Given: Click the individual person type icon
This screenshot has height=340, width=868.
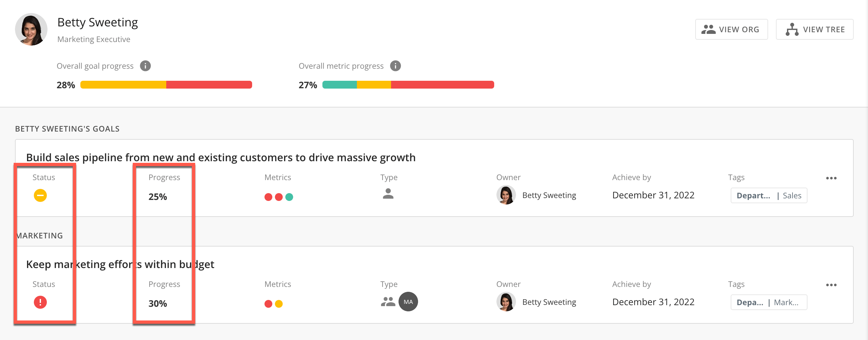Looking at the screenshot, I should click(x=388, y=193).
